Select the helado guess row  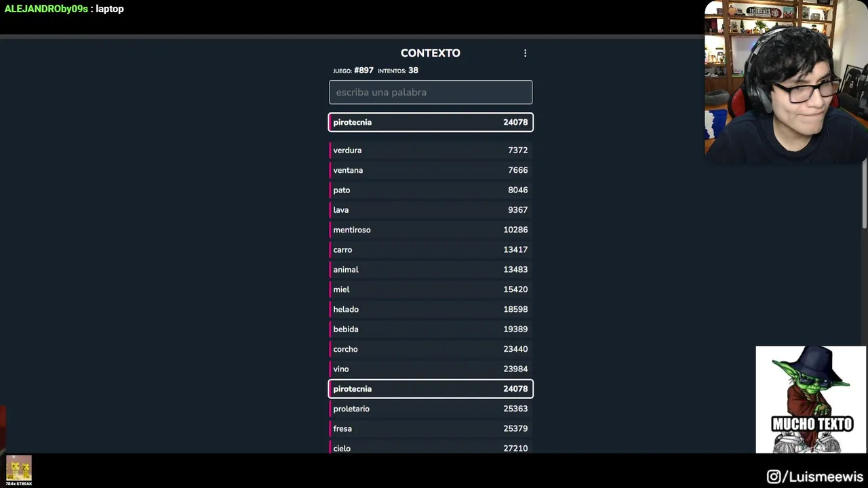coord(431,310)
